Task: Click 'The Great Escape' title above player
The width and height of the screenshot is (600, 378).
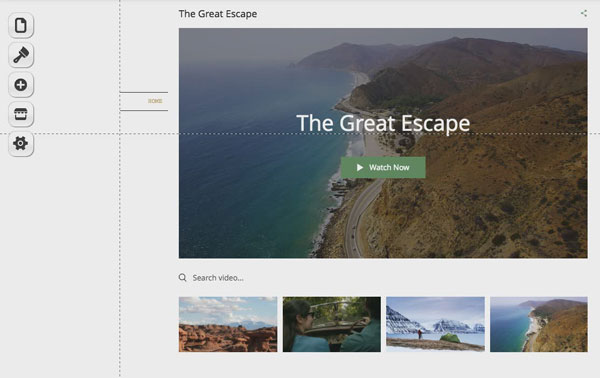Action: point(218,14)
